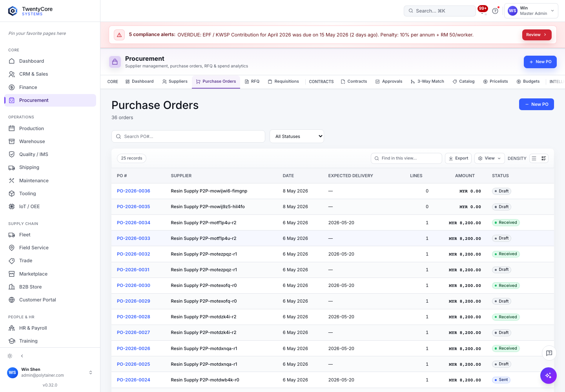
Task: Switch to compact list density
Action: (534, 158)
